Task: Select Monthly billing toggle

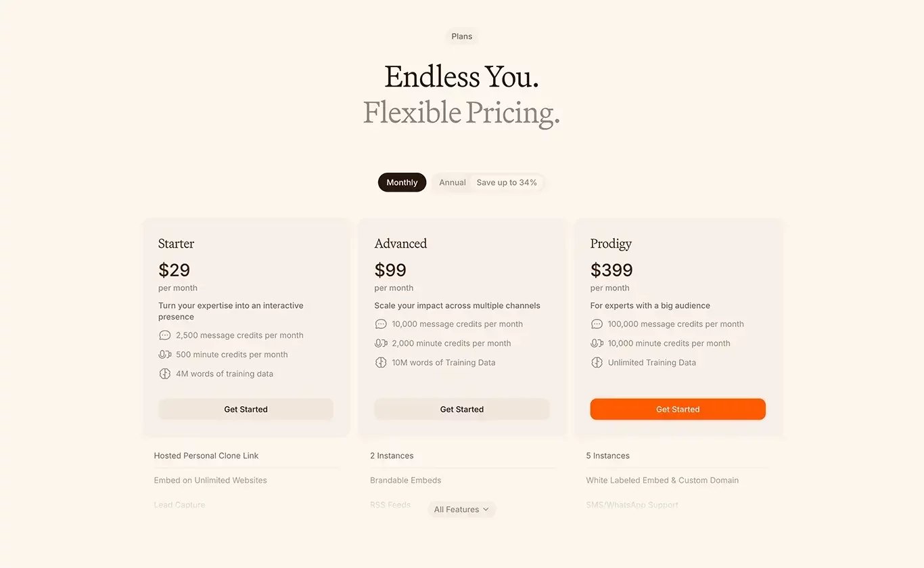Action: [402, 182]
